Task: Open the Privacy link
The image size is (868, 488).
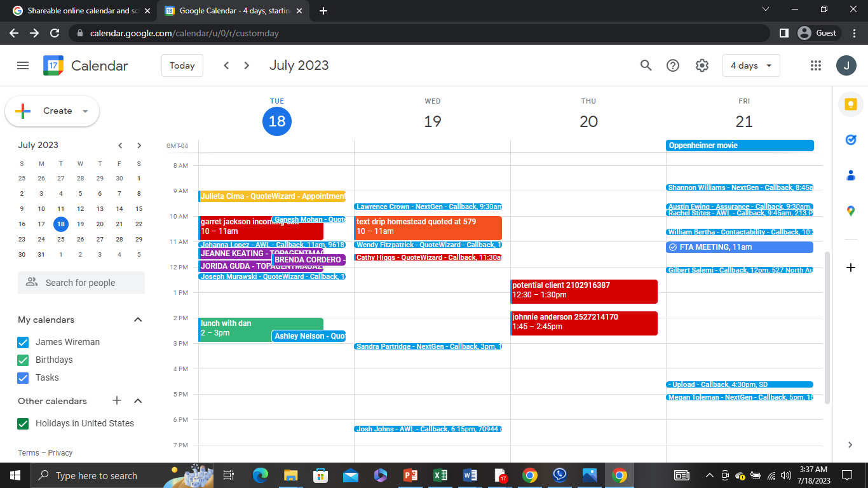Action: pyautogui.click(x=60, y=453)
